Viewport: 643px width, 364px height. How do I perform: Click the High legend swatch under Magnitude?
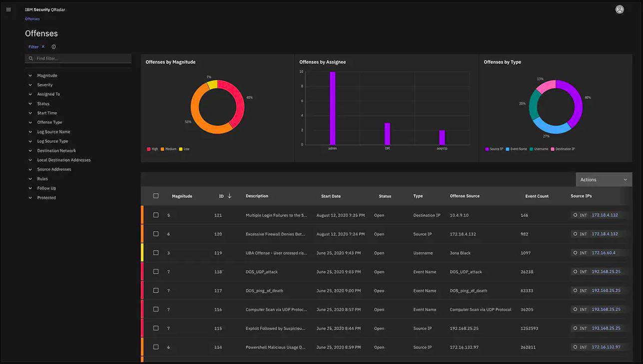click(x=148, y=149)
